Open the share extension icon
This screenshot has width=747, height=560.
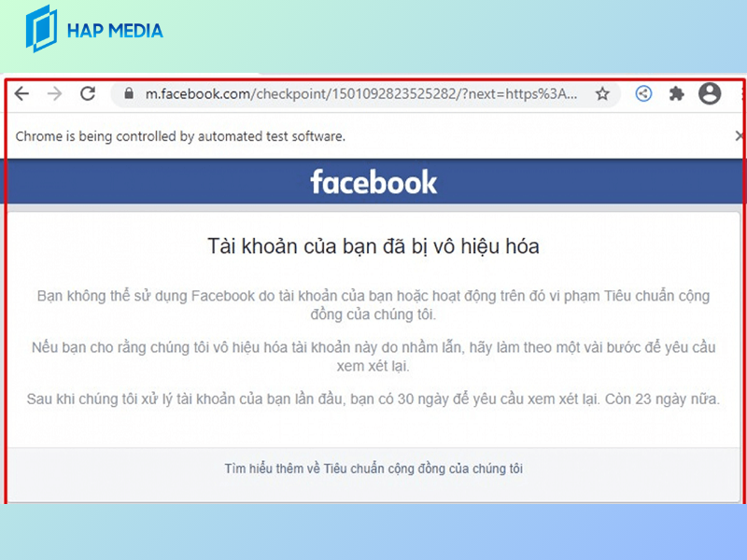[643, 94]
